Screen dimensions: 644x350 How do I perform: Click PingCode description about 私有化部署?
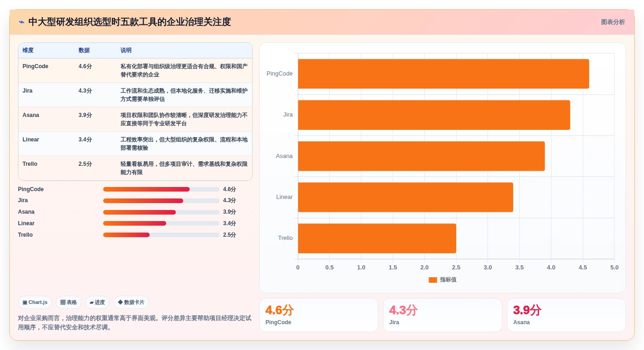click(x=184, y=70)
